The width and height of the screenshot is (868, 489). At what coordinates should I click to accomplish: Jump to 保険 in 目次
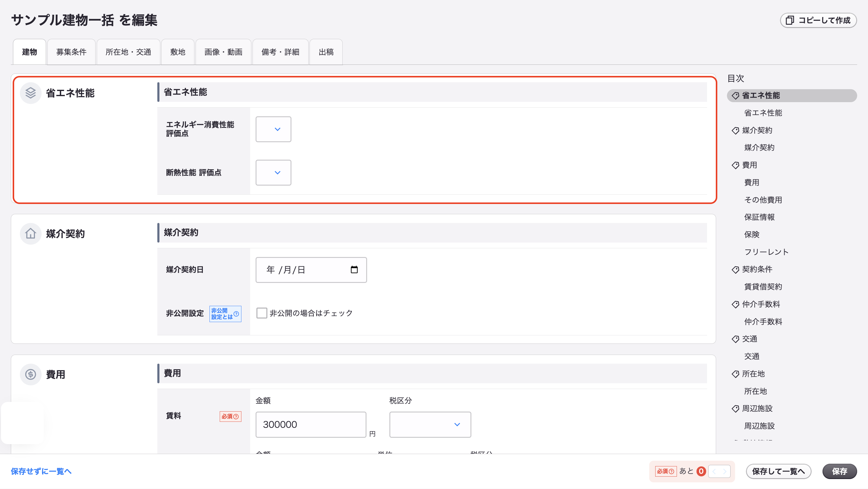click(x=752, y=234)
